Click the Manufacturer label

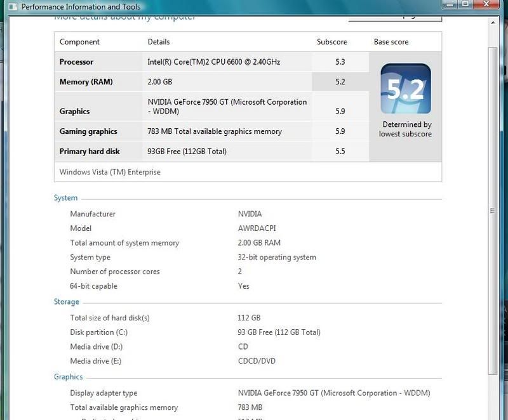pyautogui.click(x=93, y=214)
